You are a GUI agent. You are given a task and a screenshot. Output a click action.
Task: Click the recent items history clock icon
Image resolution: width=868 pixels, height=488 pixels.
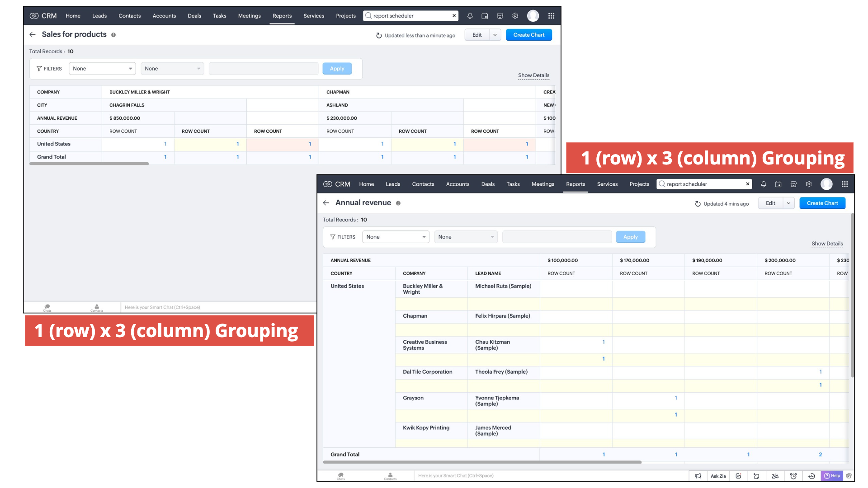(811, 476)
